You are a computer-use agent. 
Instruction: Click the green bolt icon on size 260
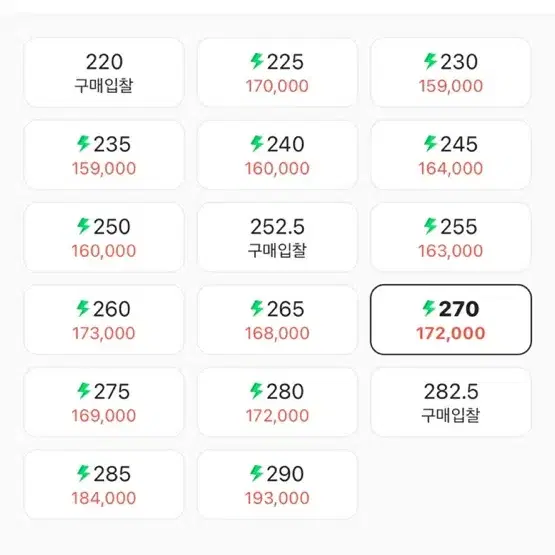click(84, 309)
